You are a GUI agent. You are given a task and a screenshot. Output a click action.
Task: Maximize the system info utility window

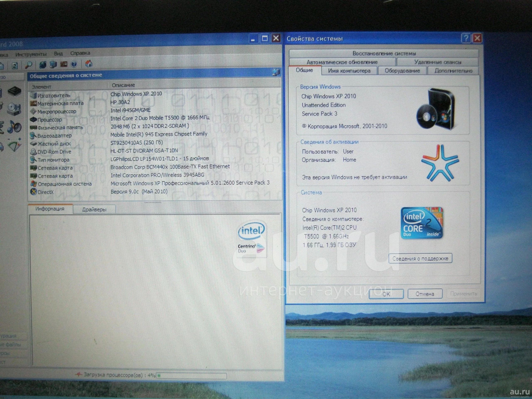point(265,38)
